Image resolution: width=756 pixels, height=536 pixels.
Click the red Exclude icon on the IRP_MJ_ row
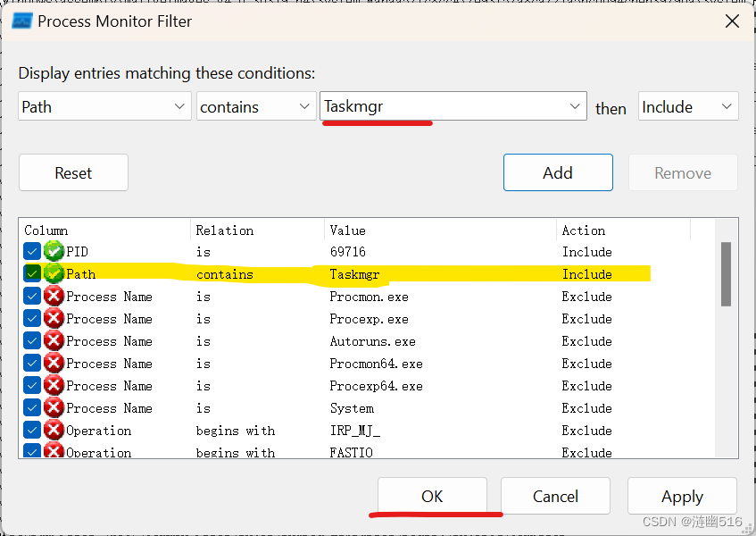click(53, 430)
